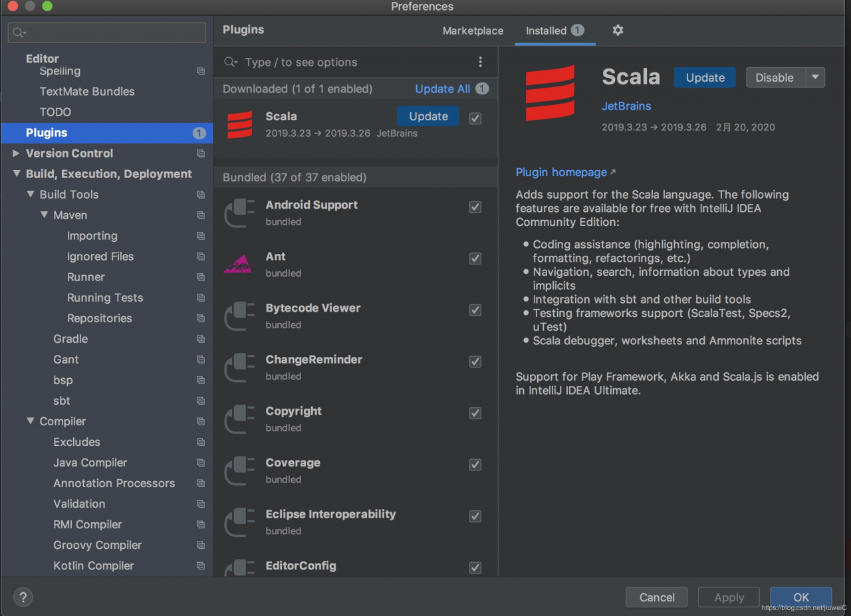Click the project-level icon beside sbt
The width and height of the screenshot is (851, 616).
(x=201, y=401)
